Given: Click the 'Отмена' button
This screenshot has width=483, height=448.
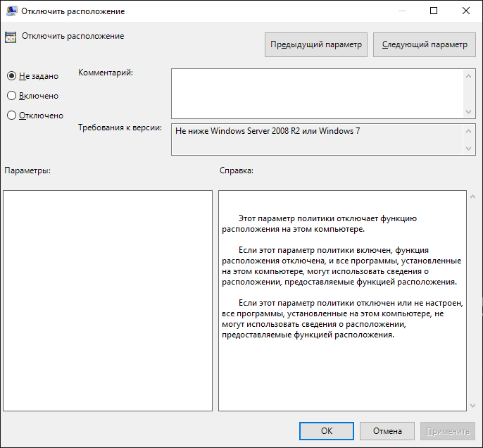Looking at the screenshot, I should pyautogui.click(x=387, y=431).
